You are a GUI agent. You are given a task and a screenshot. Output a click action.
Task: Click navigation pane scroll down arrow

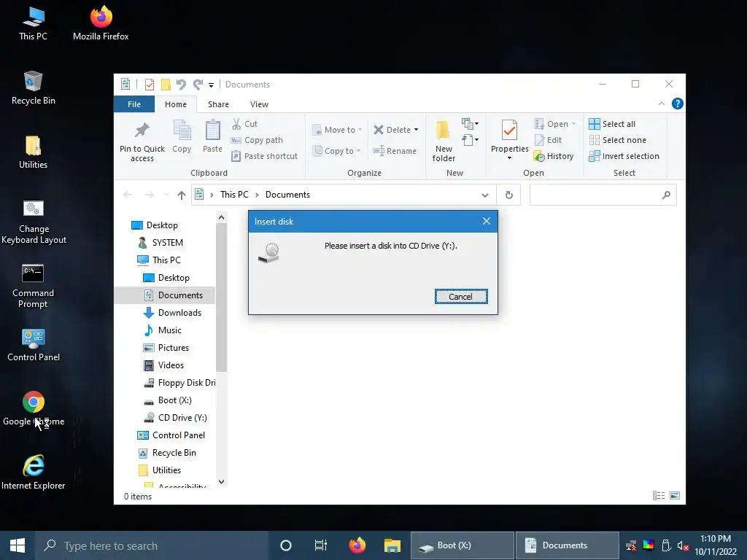tap(221, 482)
